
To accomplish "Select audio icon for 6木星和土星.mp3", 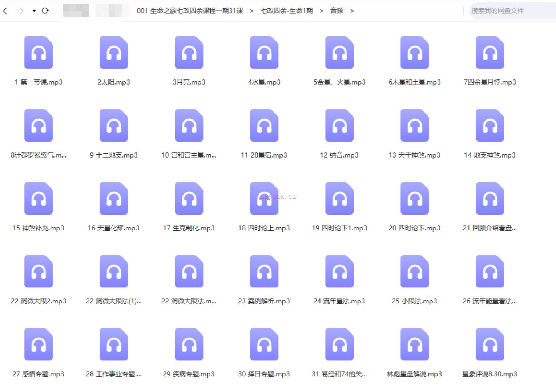I will (415, 52).
